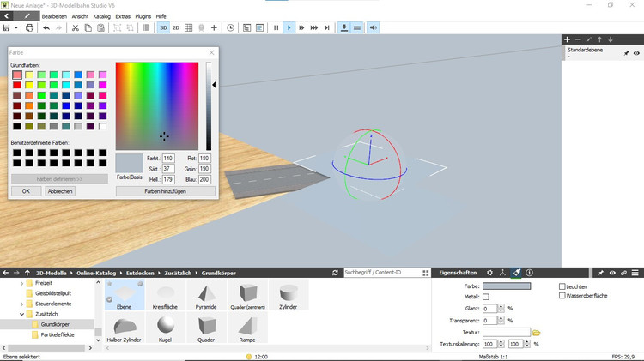Toggle visibility of Standardebene layer
This screenshot has width=644, height=361.
636,53
